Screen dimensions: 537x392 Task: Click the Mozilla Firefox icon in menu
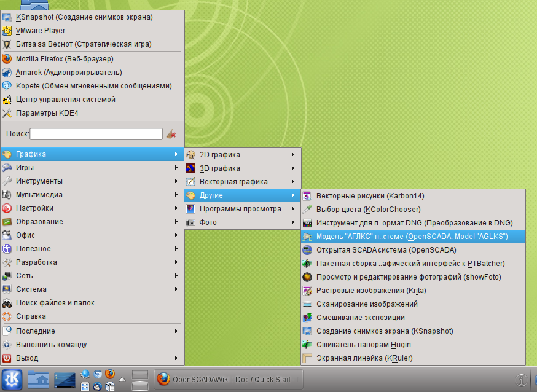coord(7,58)
